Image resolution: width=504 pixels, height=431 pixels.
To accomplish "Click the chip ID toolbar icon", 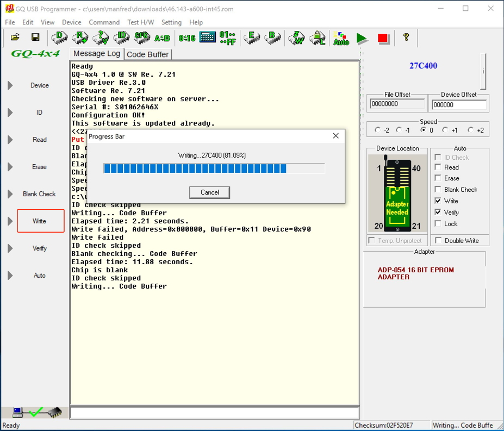I will pyautogui.click(x=121, y=38).
